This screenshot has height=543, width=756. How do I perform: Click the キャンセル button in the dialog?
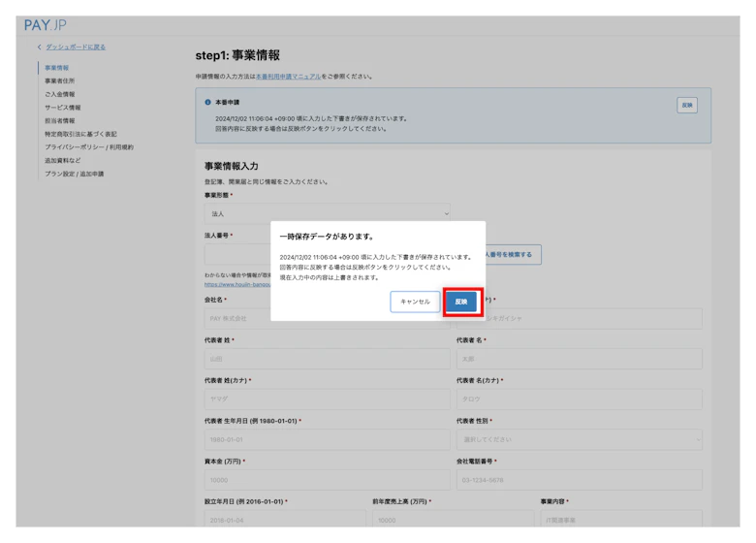415,302
